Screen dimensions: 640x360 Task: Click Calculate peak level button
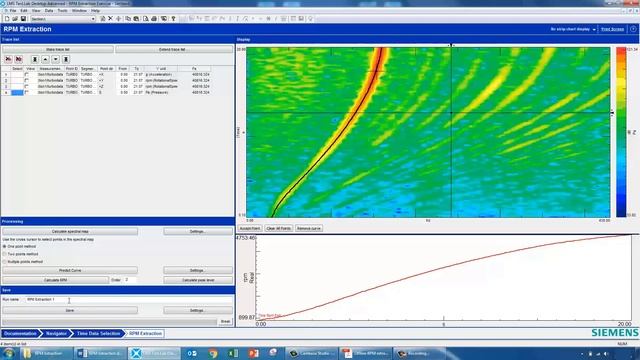(198, 280)
